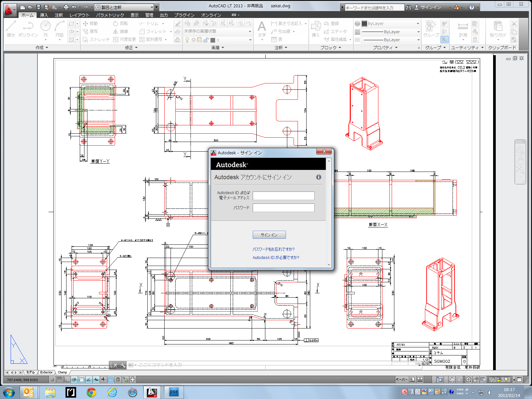Expand the ブロック panel
The height and width of the screenshot is (399, 532).
tap(331, 48)
